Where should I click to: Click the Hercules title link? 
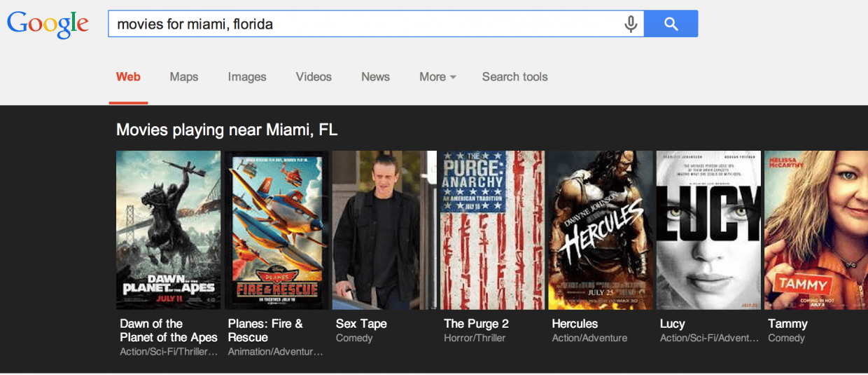tap(575, 324)
